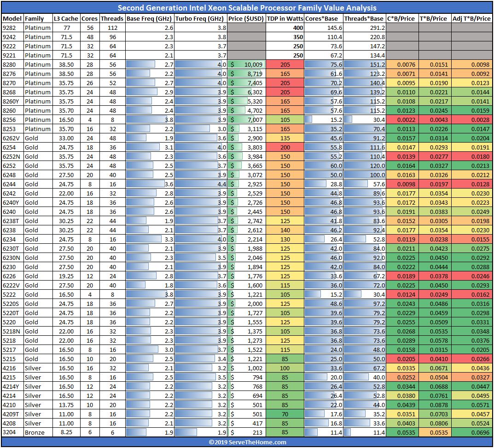This screenshot has height=448, width=494.
Task: Click model cell '6252N'
Action: (x=12, y=156)
